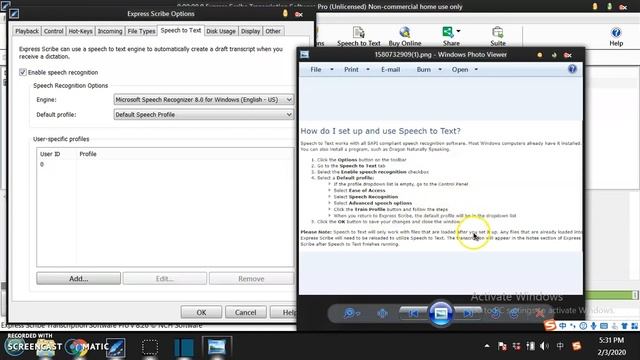Switch to the Control tab
Screen dimensions: 640x360
tap(53, 31)
